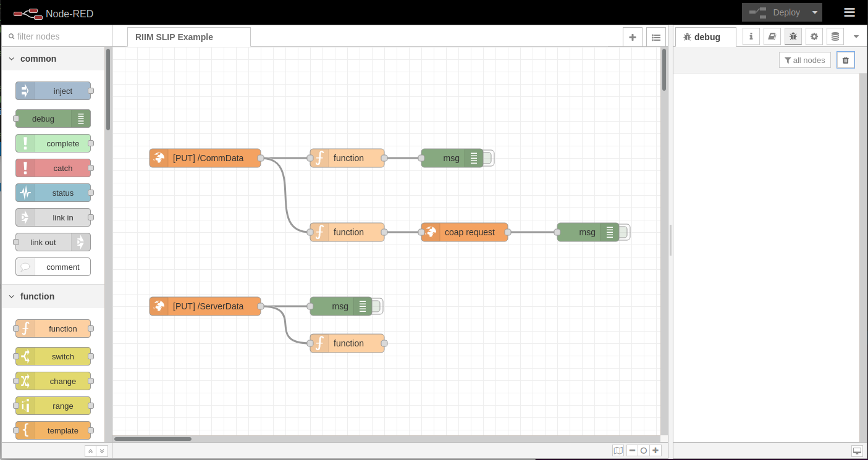Click the filter nodes search field
Screen dimensions: 868x460
(56, 36)
